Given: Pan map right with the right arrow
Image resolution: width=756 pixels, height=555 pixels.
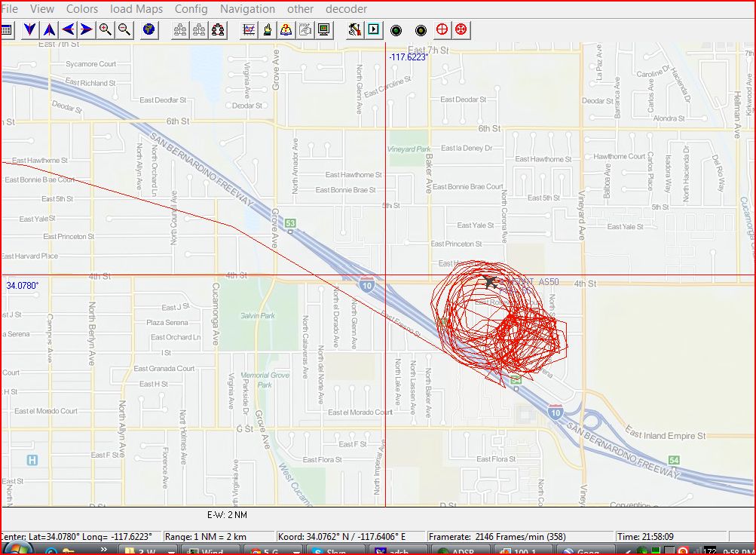Looking at the screenshot, I should click(87, 29).
